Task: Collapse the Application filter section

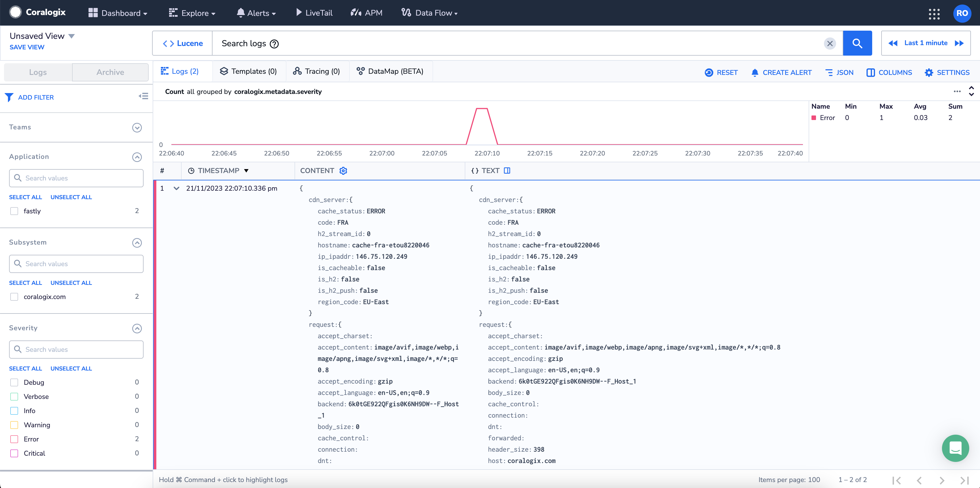Action: tap(137, 157)
